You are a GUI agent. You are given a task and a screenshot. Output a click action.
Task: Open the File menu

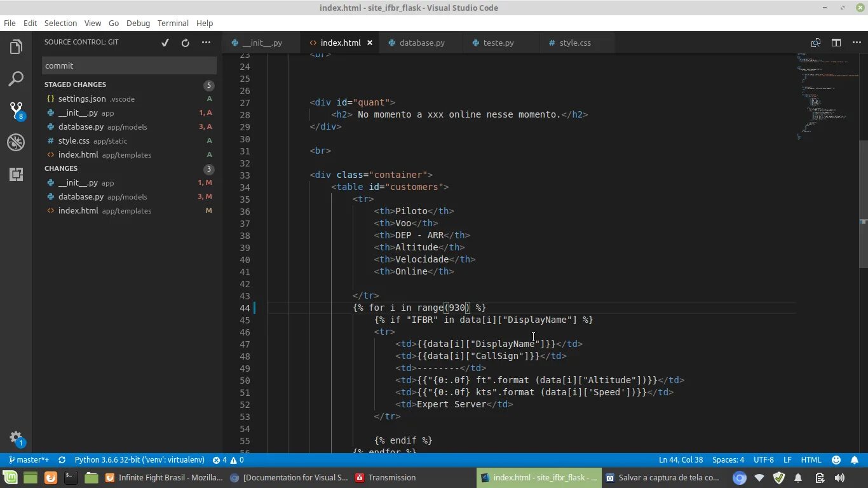10,23
